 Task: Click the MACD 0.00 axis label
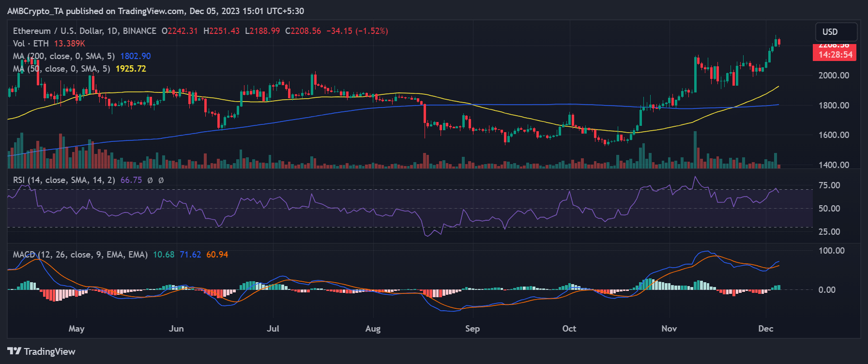click(827, 290)
